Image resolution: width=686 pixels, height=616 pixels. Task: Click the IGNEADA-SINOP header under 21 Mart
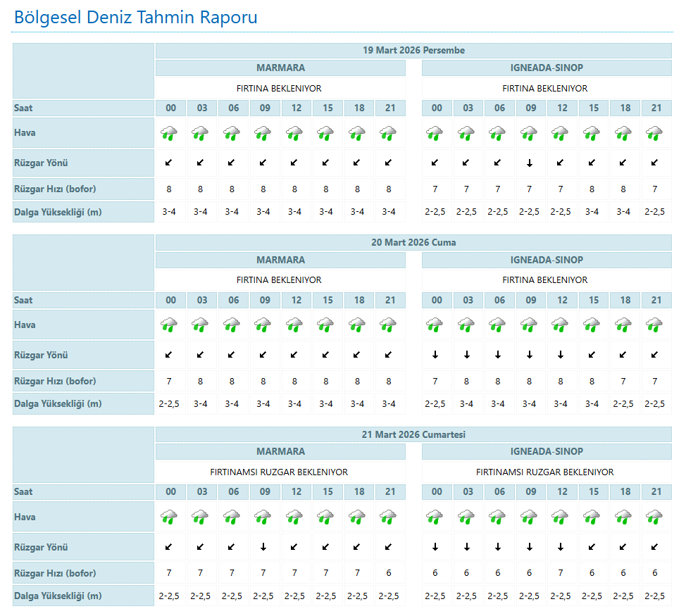547,452
